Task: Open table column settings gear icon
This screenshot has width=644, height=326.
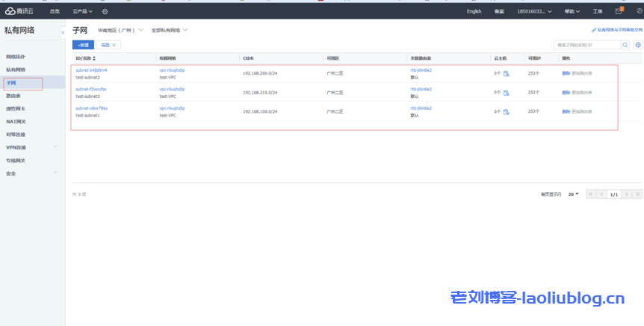Action: [x=637, y=45]
